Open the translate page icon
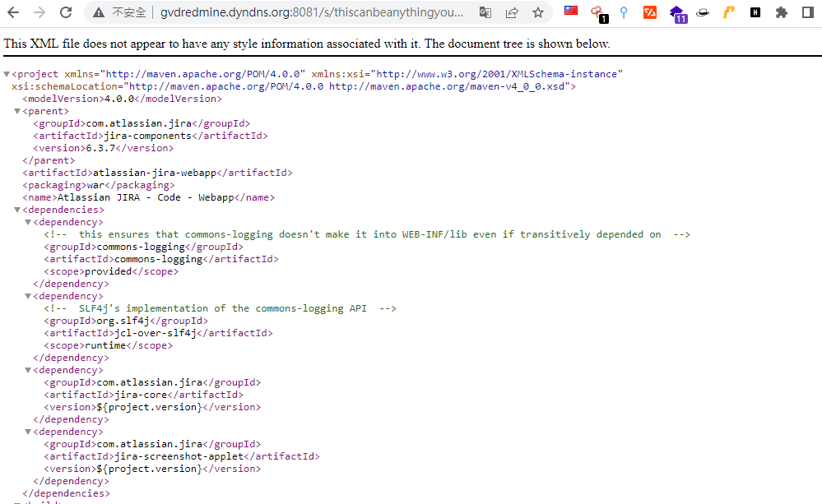The width and height of the screenshot is (822, 504). 485,12
